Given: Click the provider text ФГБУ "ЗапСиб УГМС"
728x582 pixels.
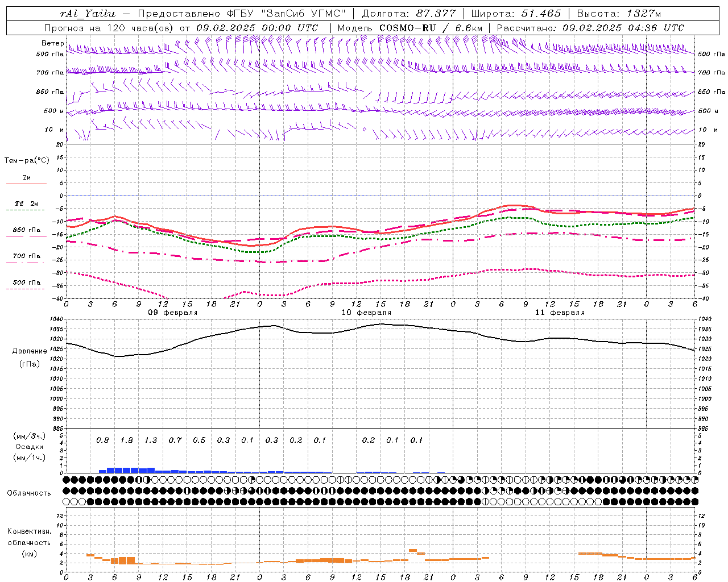Looking at the screenshot, I should click(x=286, y=14).
